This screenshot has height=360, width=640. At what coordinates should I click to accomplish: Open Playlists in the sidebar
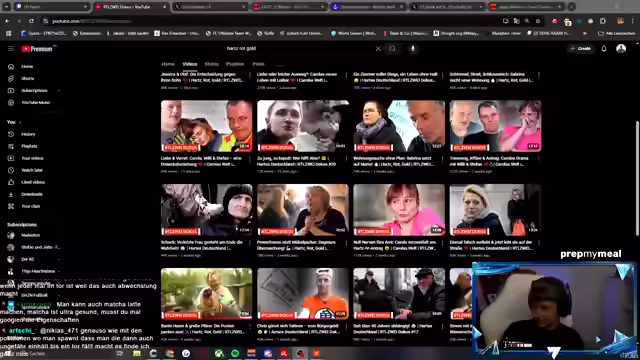[x=29, y=146]
